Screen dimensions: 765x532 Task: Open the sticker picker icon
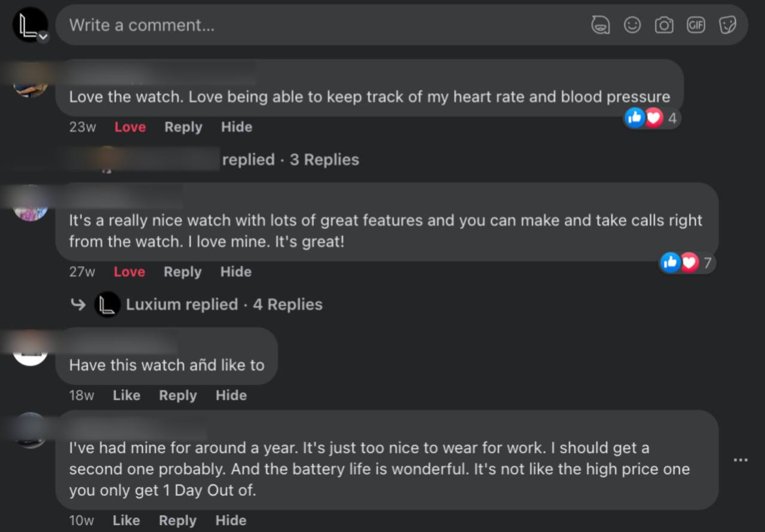[727, 25]
